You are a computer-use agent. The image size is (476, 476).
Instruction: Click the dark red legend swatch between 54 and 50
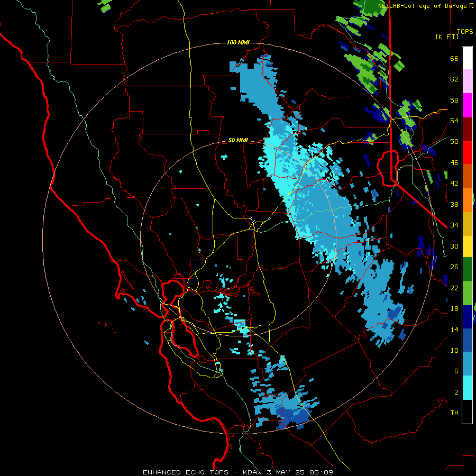[467, 130]
